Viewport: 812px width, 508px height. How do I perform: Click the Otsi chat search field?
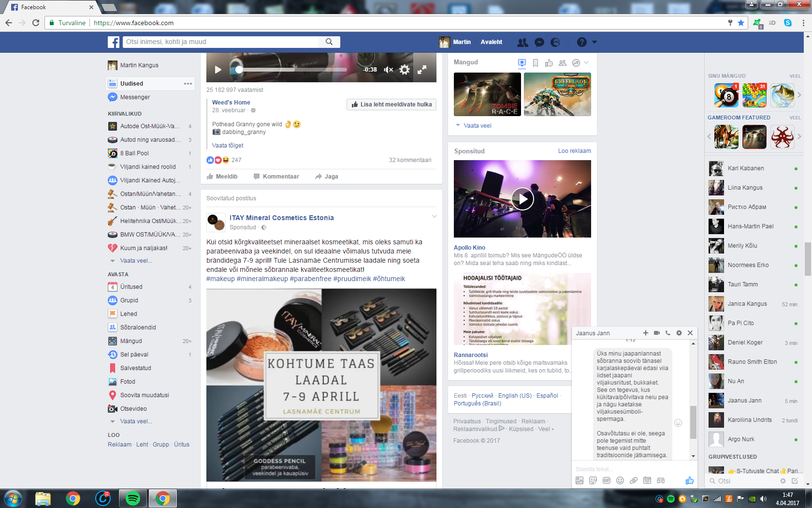(x=742, y=481)
